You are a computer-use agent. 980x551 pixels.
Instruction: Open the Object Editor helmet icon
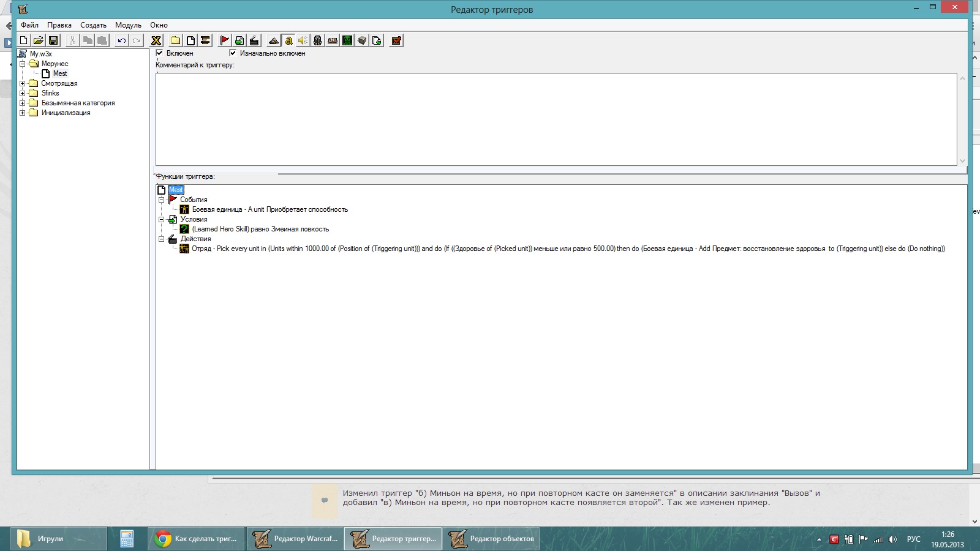318,40
